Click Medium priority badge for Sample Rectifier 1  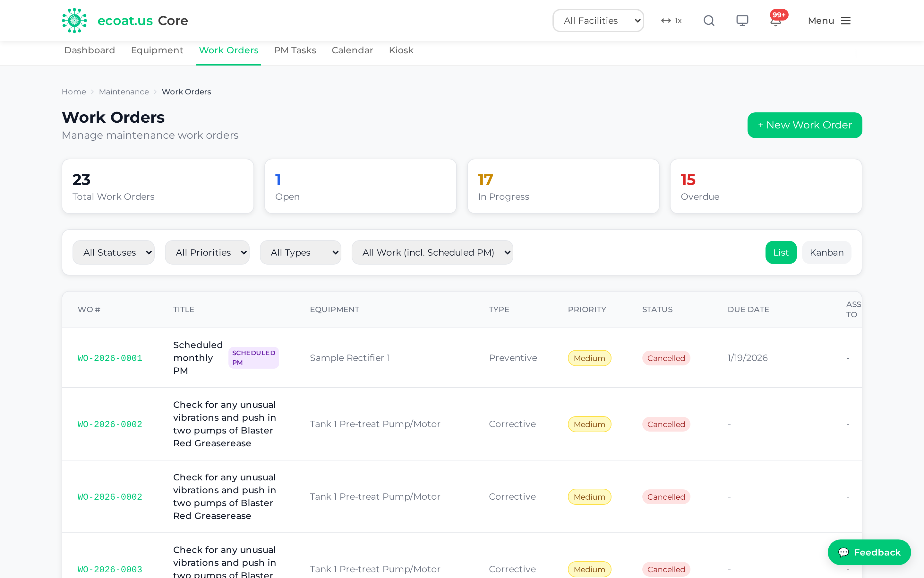[x=589, y=358]
